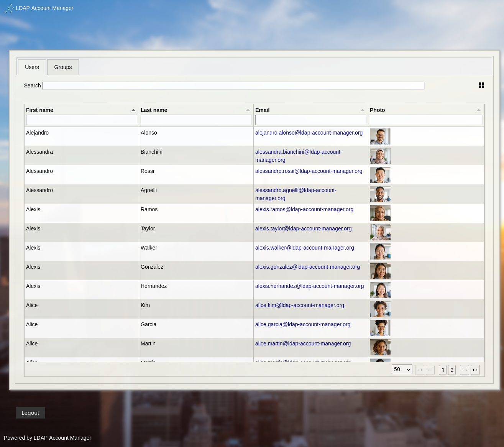Image resolution: width=504 pixels, height=447 pixels.
Task: Sort by First name column arrow
Action: pyautogui.click(x=133, y=110)
